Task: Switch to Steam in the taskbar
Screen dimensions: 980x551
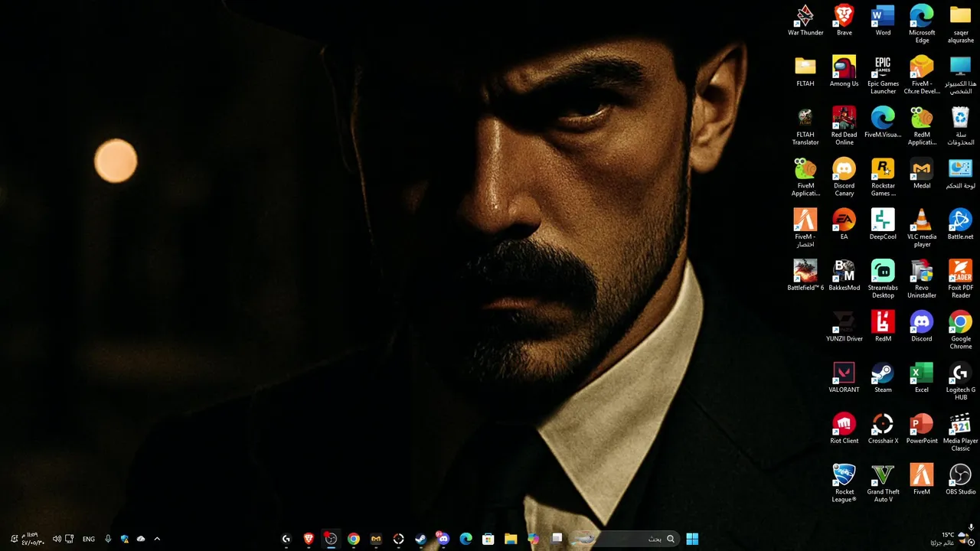Action: click(x=421, y=539)
